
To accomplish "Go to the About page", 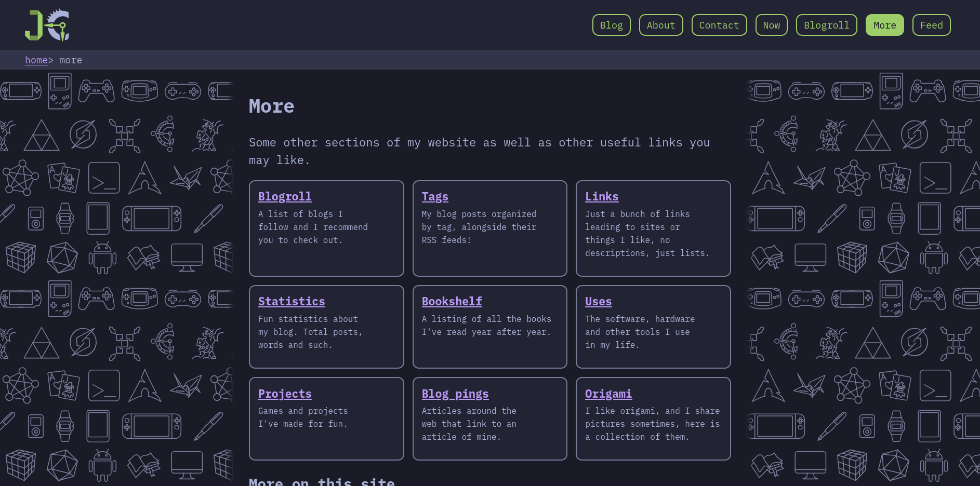I will click(x=660, y=25).
